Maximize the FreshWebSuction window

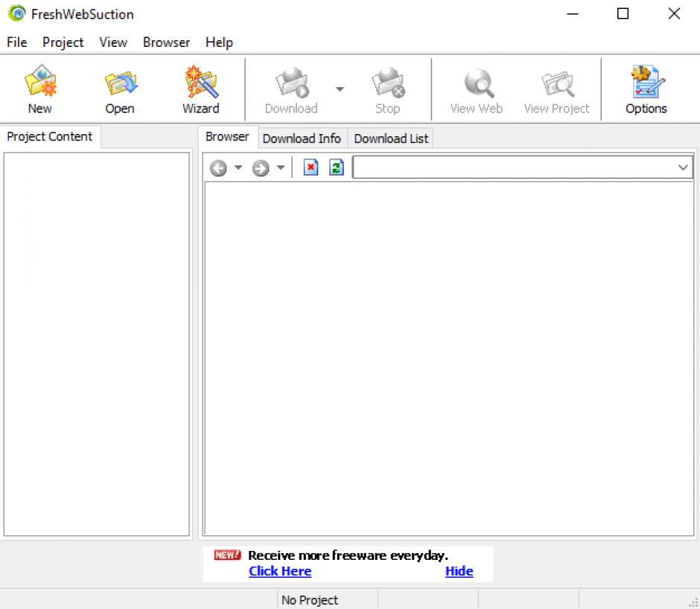623,14
